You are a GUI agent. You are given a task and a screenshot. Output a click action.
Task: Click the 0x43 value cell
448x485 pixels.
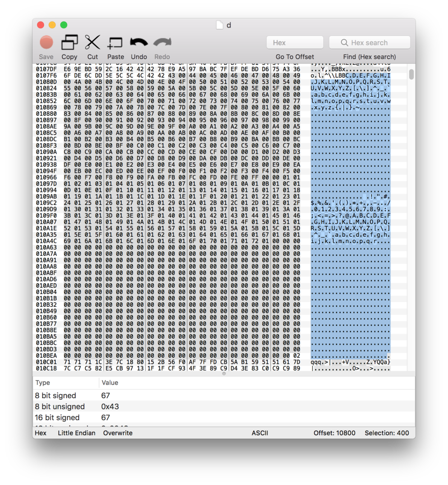click(110, 406)
